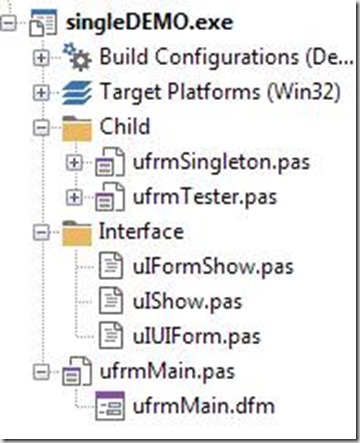Select the ufrmTester.pas label
Screen dimensions: 360x443
click(205, 197)
